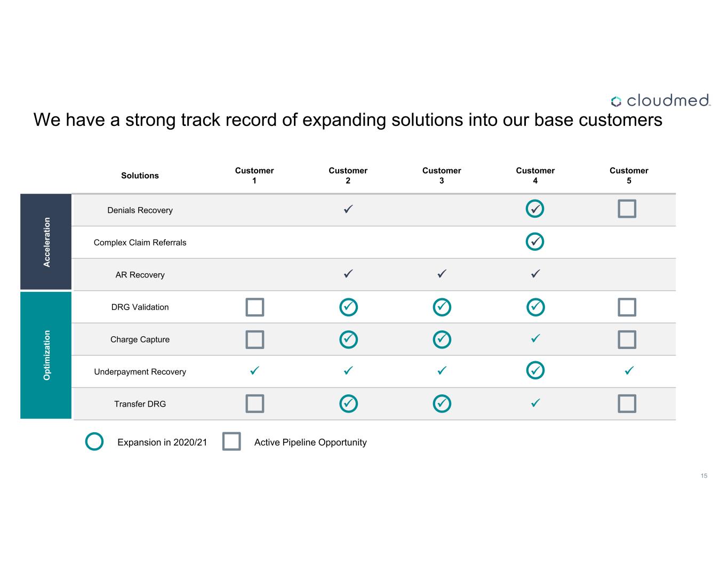Click circled checkmark for Customer 2 Transfer DRG
This screenshot has height=563, width=728.
pos(348,403)
